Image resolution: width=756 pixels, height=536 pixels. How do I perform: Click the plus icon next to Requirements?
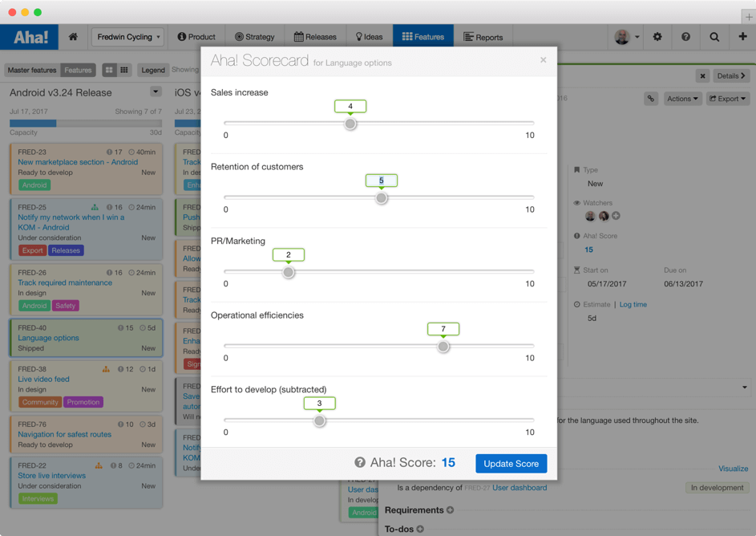[x=451, y=510]
